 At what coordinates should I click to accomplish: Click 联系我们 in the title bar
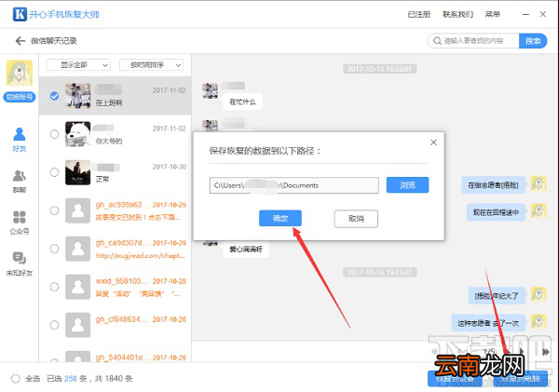(x=457, y=14)
